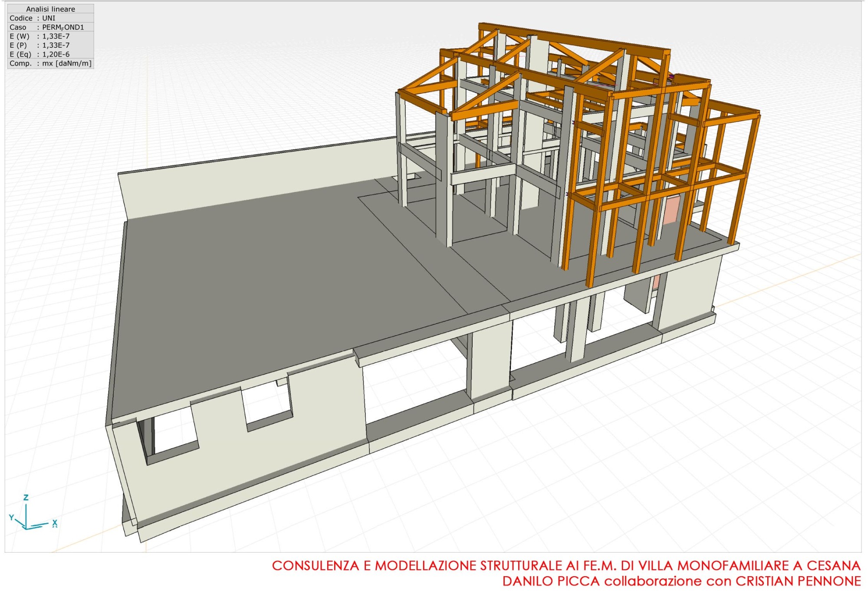
Task: Click the Caso PERMFOND1 row
Action: pyautogui.click(x=50, y=27)
